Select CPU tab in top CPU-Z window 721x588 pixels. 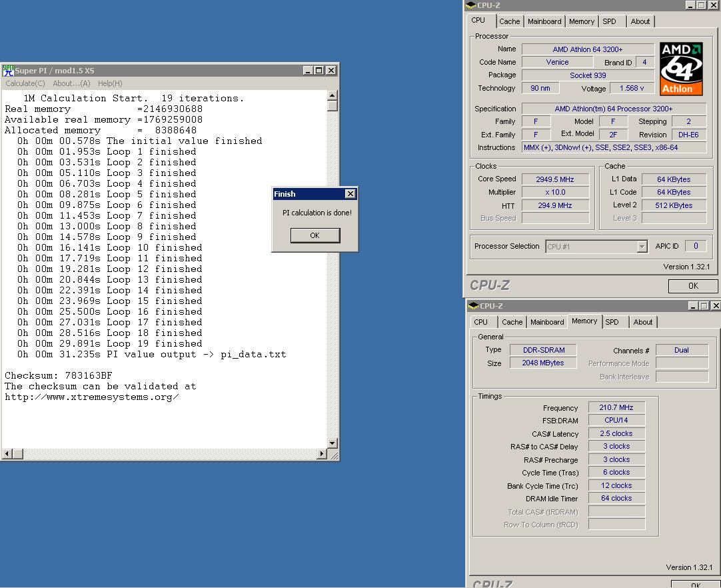coord(478,20)
